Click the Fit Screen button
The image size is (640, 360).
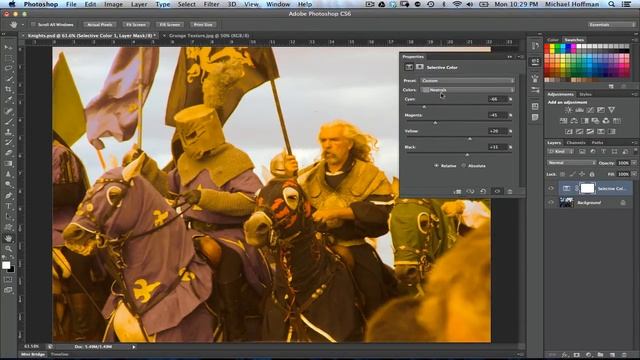pyautogui.click(x=136, y=24)
